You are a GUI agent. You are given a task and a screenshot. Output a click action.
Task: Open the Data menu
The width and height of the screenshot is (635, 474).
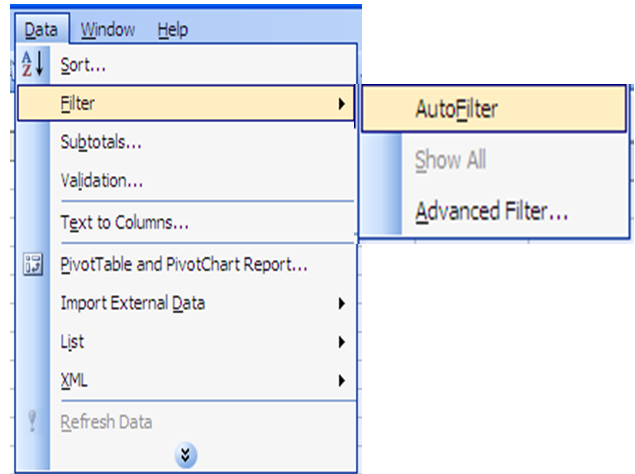[41, 30]
